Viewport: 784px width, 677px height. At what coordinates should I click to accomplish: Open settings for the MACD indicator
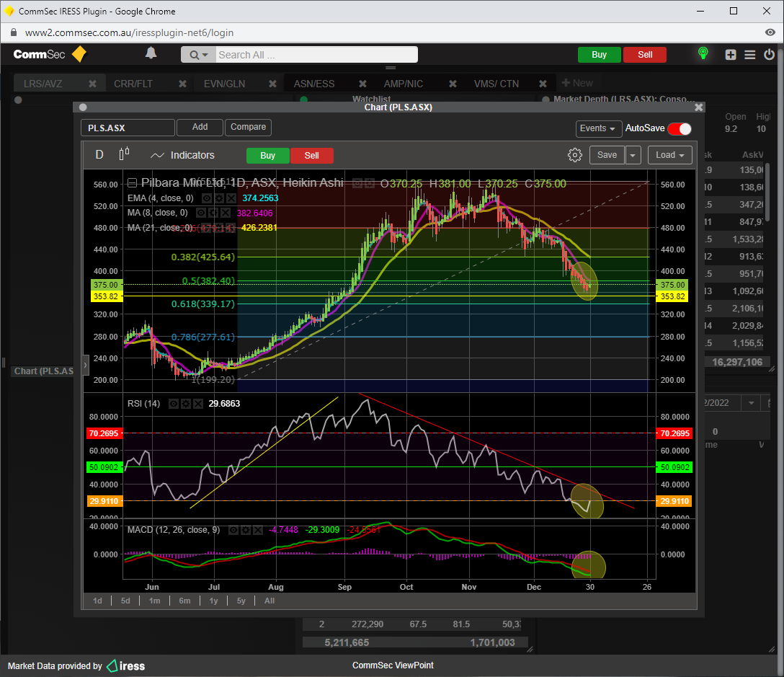246,530
